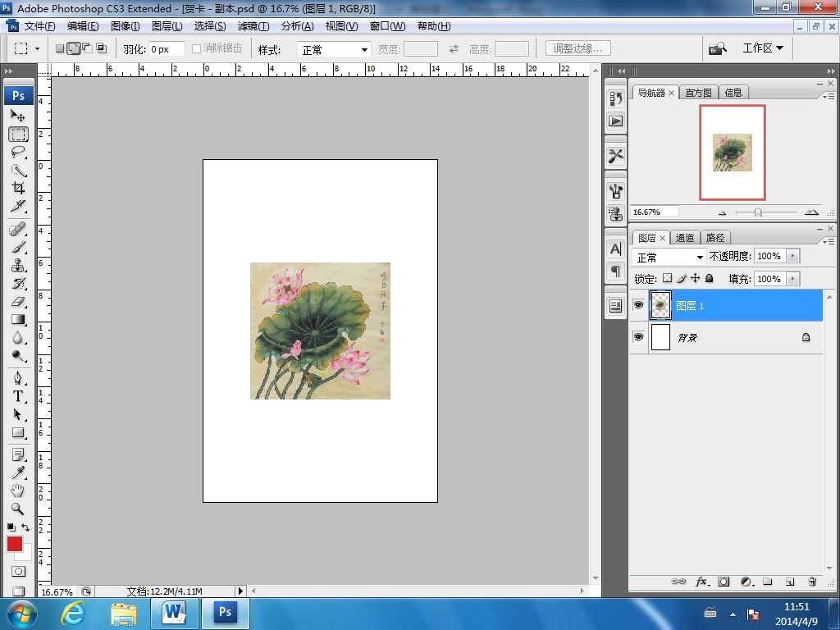Image resolution: width=840 pixels, height=630 pixels.
Task: Expand the collapsed toolbox arrows
Action: (8, 71)
